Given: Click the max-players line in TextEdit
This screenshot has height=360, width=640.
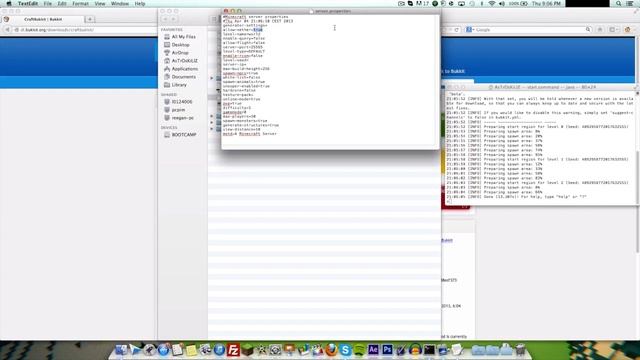Looking at the screenshot, I should 239,117.
